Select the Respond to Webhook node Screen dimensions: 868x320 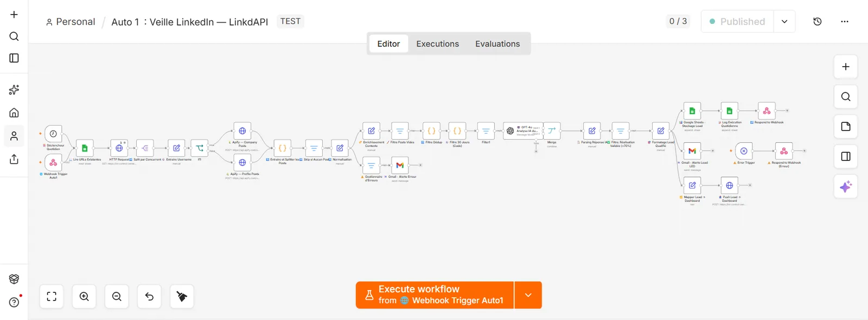[767, 111]
